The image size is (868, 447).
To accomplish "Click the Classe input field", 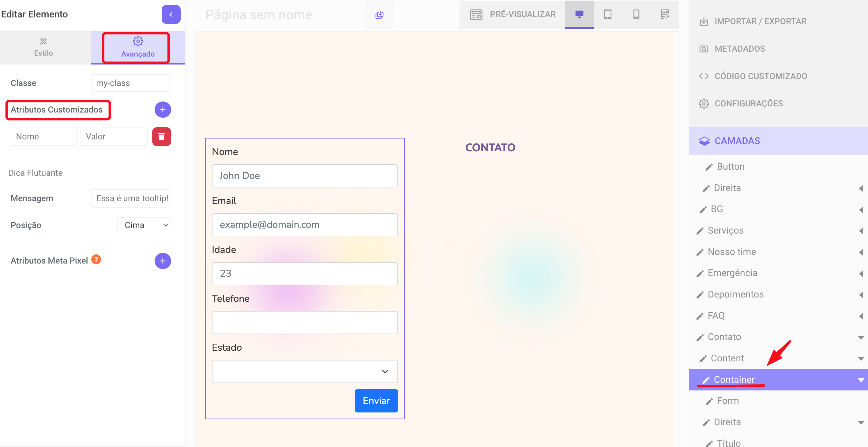I will pos(131,83).
